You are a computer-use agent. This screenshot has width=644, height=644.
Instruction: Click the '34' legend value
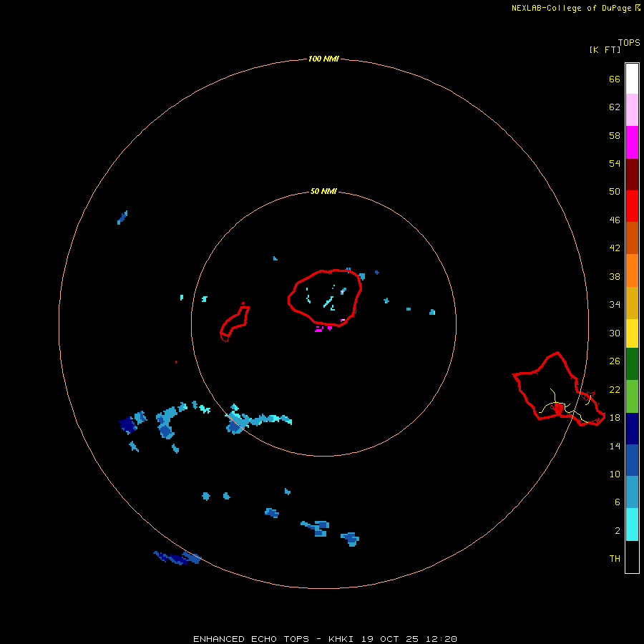[615, 304]
